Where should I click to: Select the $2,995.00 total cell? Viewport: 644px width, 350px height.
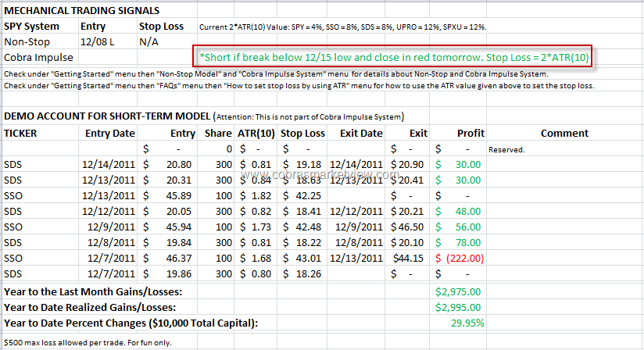point(458,307)
